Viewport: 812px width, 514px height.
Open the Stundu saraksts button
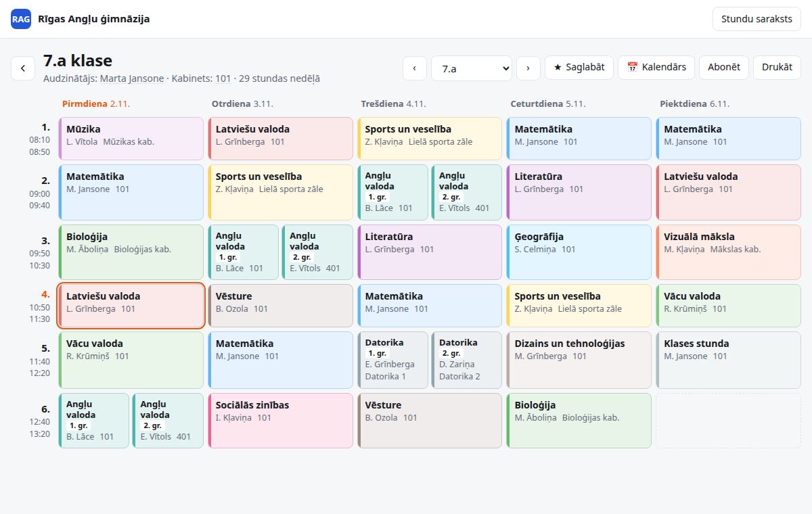tap(757, 19)
